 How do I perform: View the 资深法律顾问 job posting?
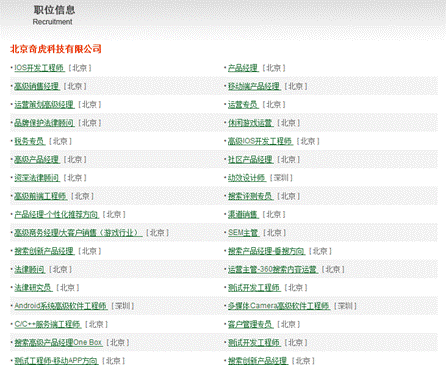37,178
